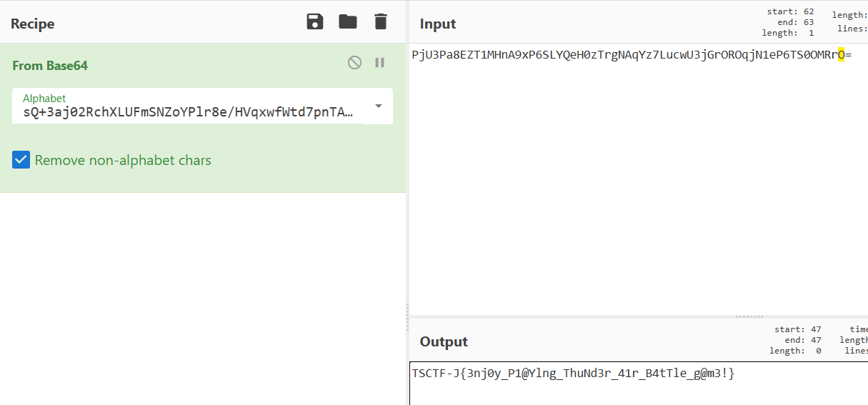Viewport: 868px width, 405px height.
Task: Click the Output panel heading
Action: point(444,341)
